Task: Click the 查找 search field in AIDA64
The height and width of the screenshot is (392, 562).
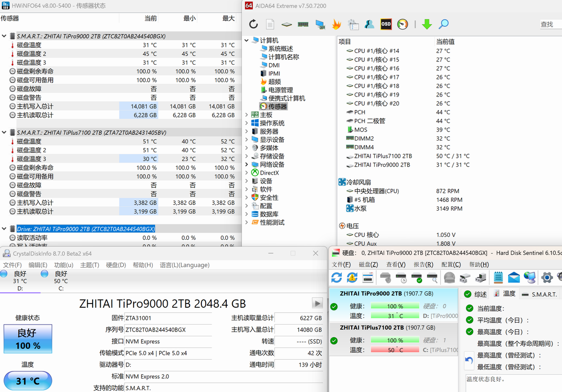Action: coord(550,24)
